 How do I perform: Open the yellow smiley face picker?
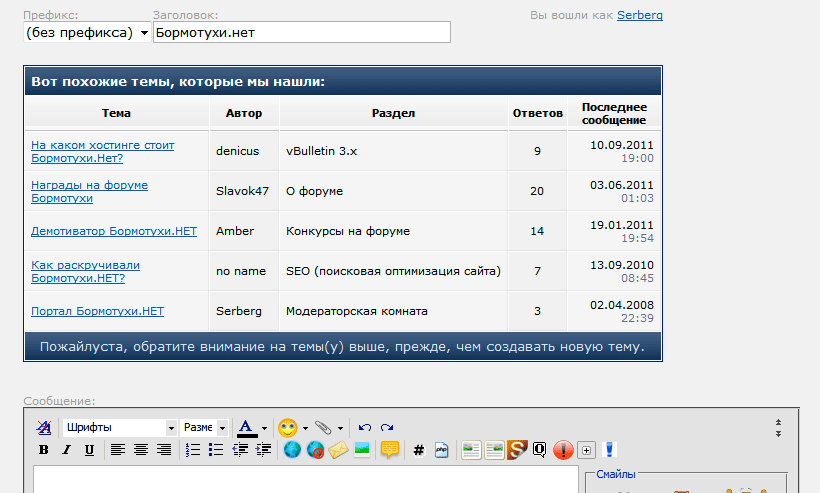288,428
